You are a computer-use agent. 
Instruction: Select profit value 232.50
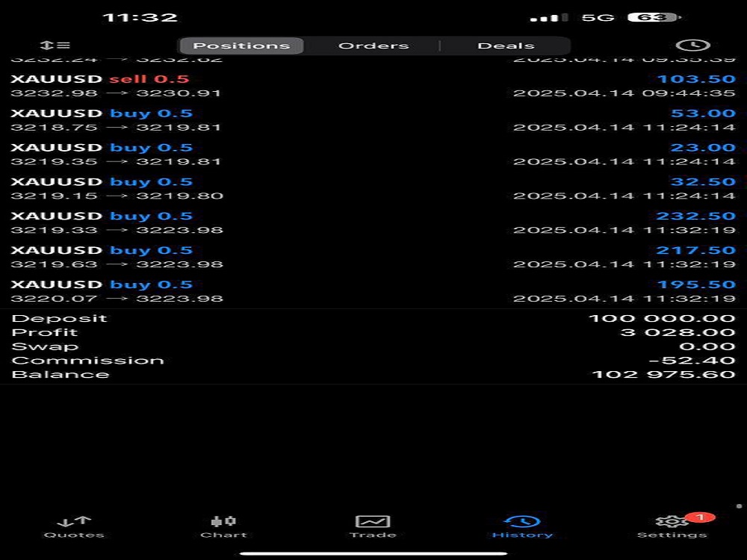pyautogui.click(x=696, y=217)
